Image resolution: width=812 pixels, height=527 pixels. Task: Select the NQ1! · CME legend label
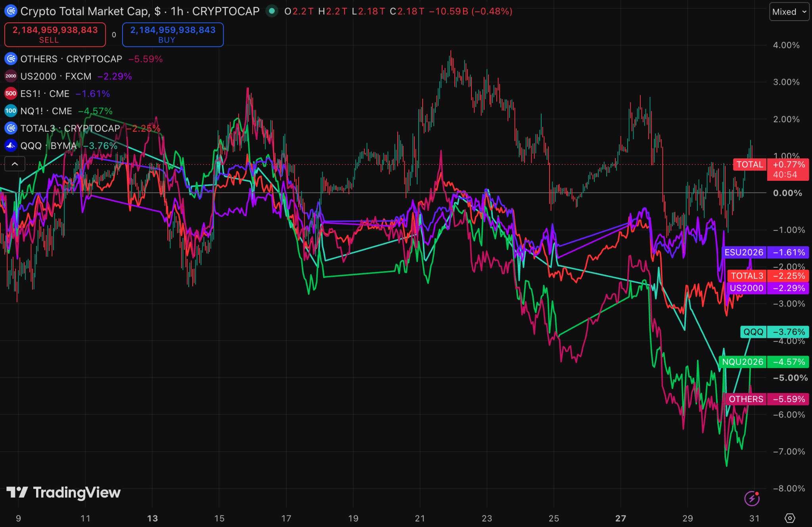pos(46,111)
